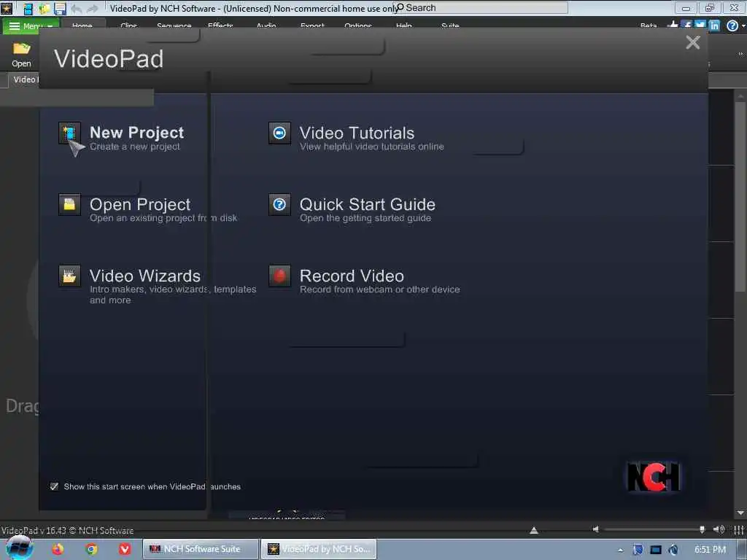Click the Quick Start Guide help icon
747x560 pixels.
tap(279, 204)
